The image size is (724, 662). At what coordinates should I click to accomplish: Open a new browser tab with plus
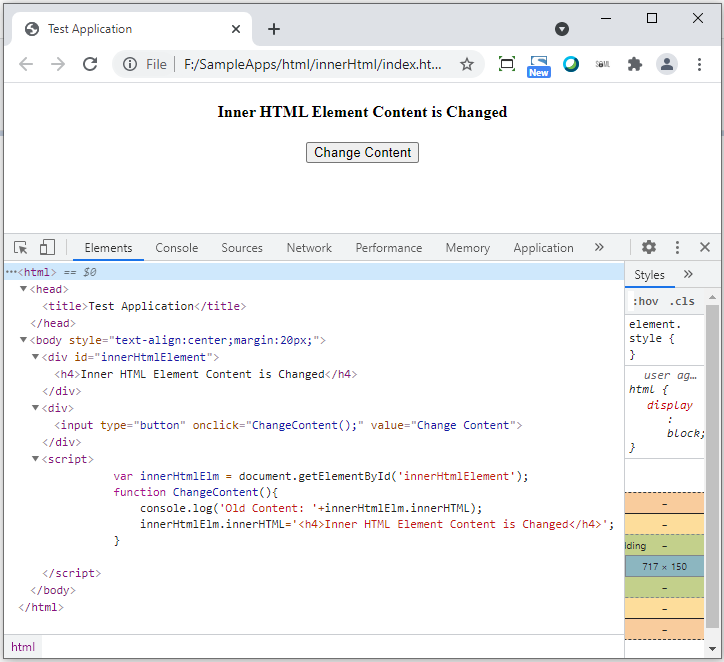[274, 29]
